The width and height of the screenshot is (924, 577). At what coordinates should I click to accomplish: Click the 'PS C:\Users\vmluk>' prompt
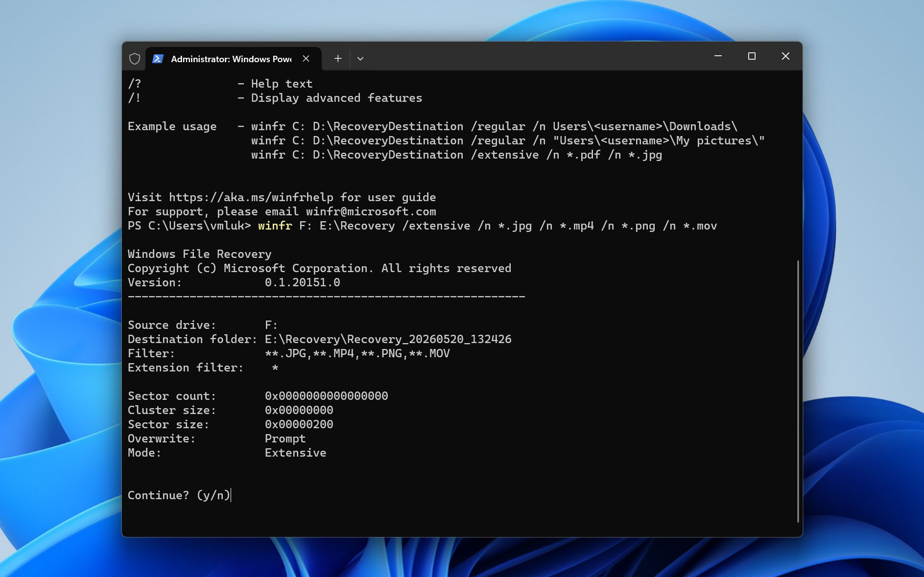click(x=189, y=226)
